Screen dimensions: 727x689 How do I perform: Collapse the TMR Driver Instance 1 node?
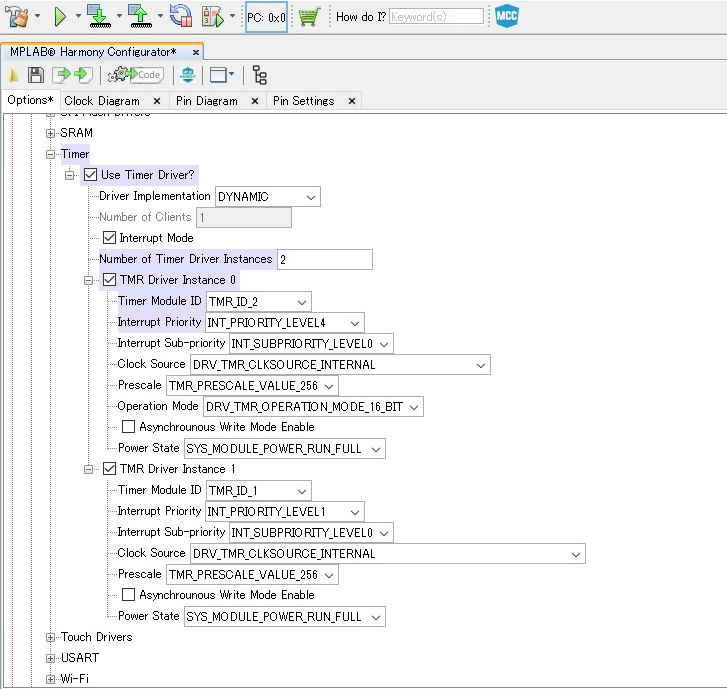tap(89, 469)
